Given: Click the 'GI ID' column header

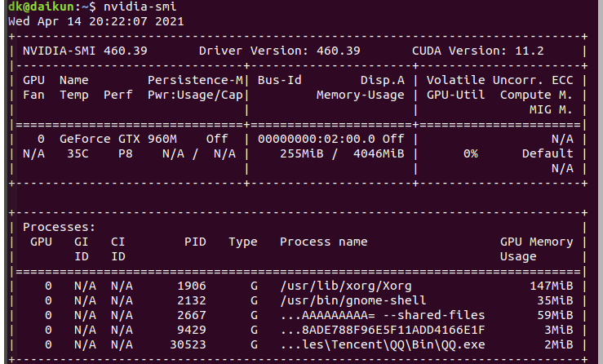Looking at the screenshot, I should click(x=81, y=249).
